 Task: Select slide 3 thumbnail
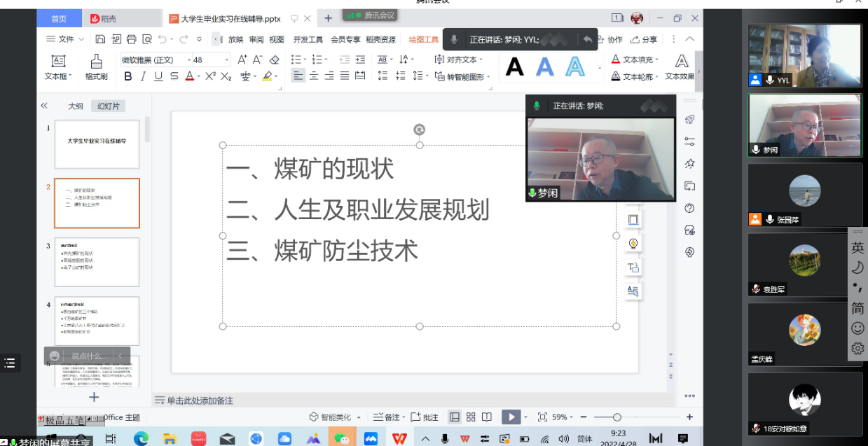point(97,262)
